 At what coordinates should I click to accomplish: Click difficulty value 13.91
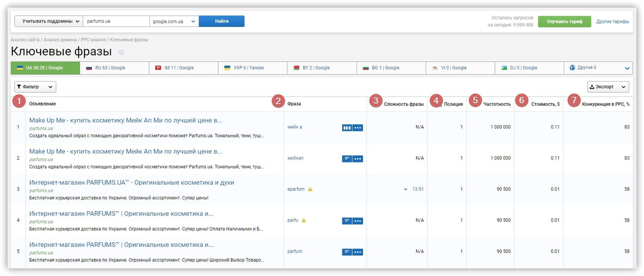click(x=418, y=189)
